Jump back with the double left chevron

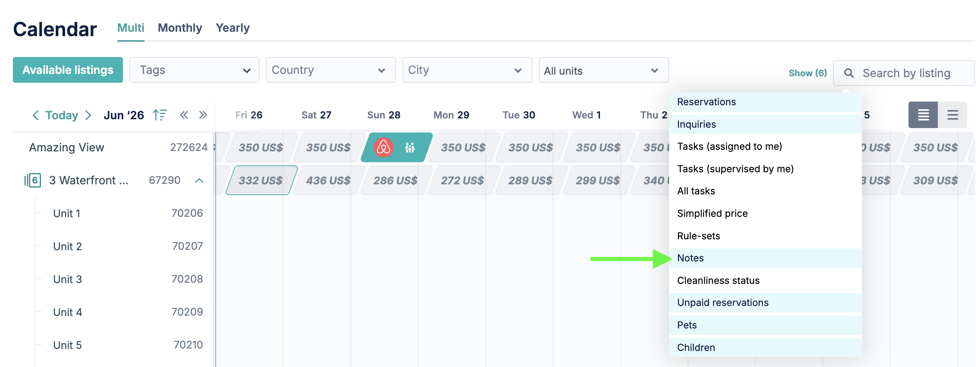tap(184, 115)
